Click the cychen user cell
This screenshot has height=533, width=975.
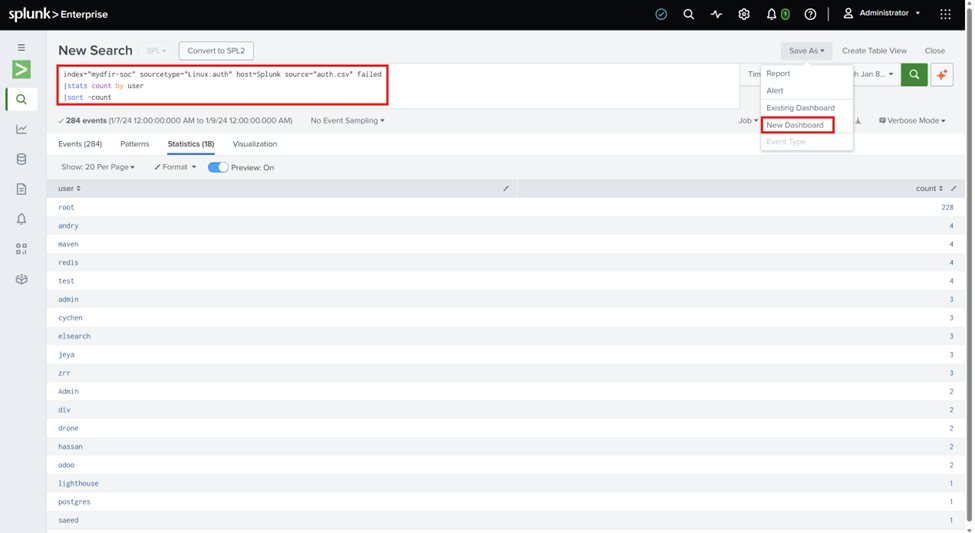click(x=70, y=318)
